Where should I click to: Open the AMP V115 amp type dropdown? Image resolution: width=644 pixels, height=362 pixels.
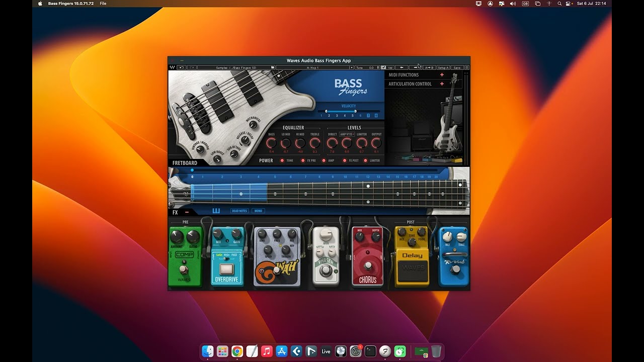[347, 134]
